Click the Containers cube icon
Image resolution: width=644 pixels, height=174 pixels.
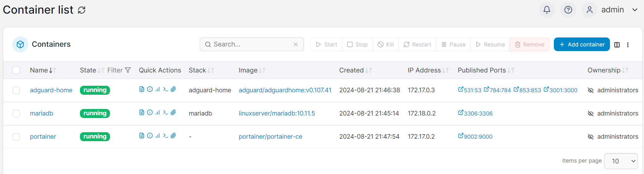(20, 45)
